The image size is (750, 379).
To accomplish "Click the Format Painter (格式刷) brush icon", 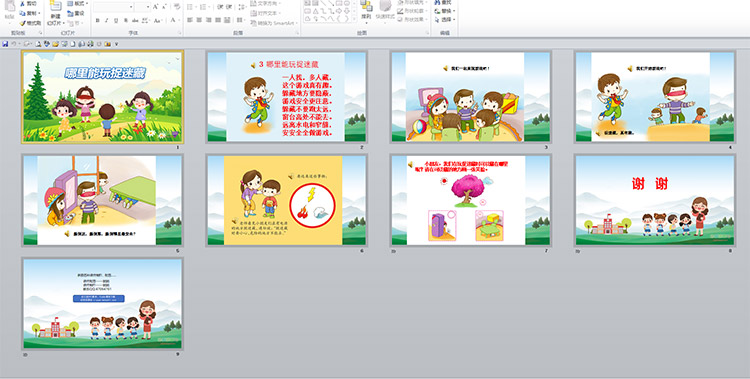I will click(x=22, y=23).
